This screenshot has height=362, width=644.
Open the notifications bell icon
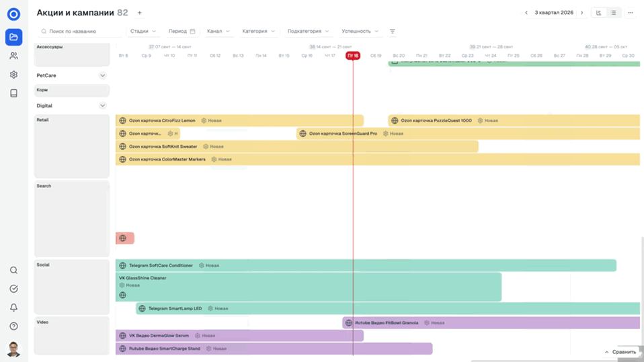pos(13,308)
